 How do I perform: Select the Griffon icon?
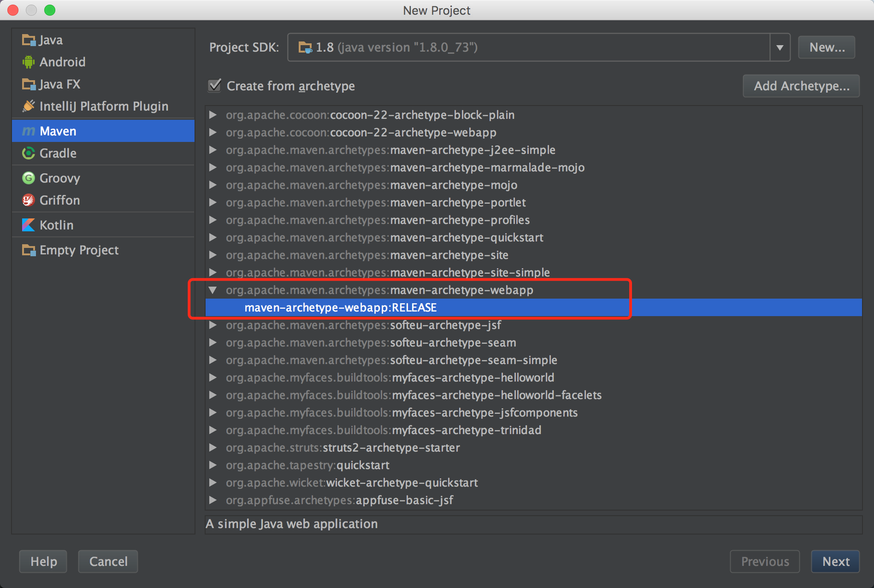coord(29,200)
